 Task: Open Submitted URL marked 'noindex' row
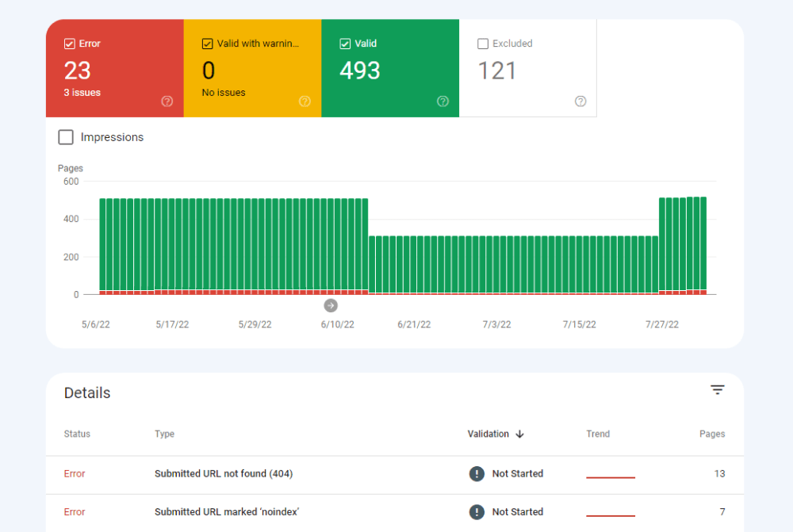point(226,512)
